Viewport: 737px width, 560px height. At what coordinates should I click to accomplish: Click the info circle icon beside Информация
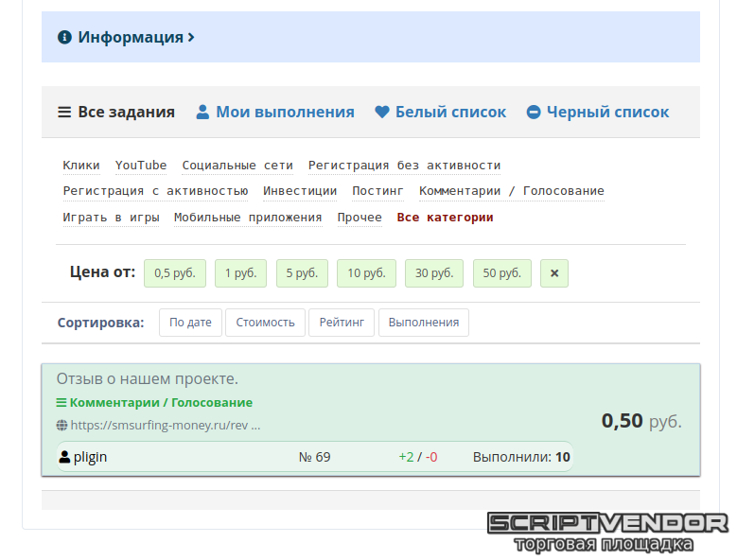[x=64, y=38]
